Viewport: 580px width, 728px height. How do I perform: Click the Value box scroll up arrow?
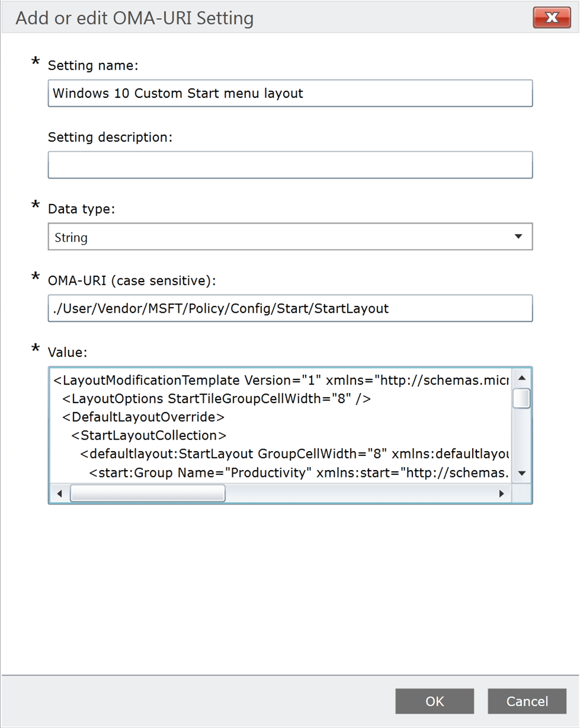tap(521, 378)
